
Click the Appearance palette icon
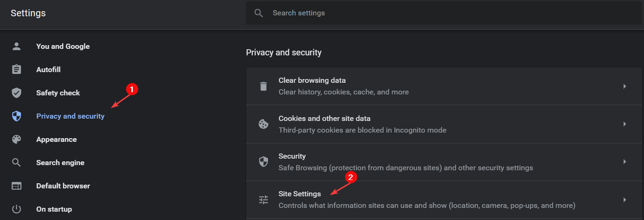coord(17,139)
